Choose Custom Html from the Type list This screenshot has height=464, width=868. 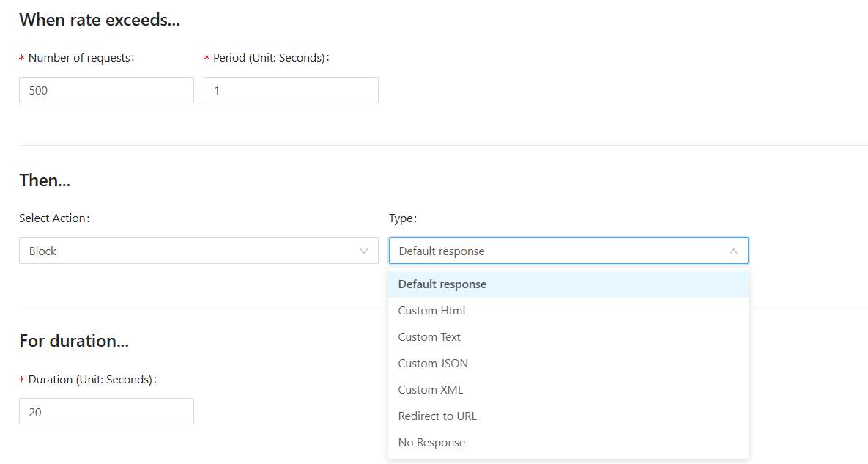click(x=431, y=311)
